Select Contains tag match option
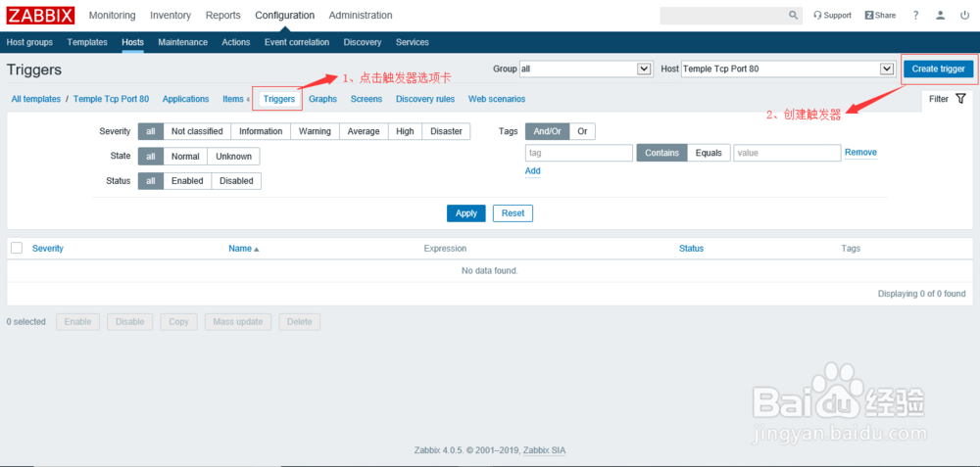980x467 pixels. pyautogui.click(x=661, y=153)
